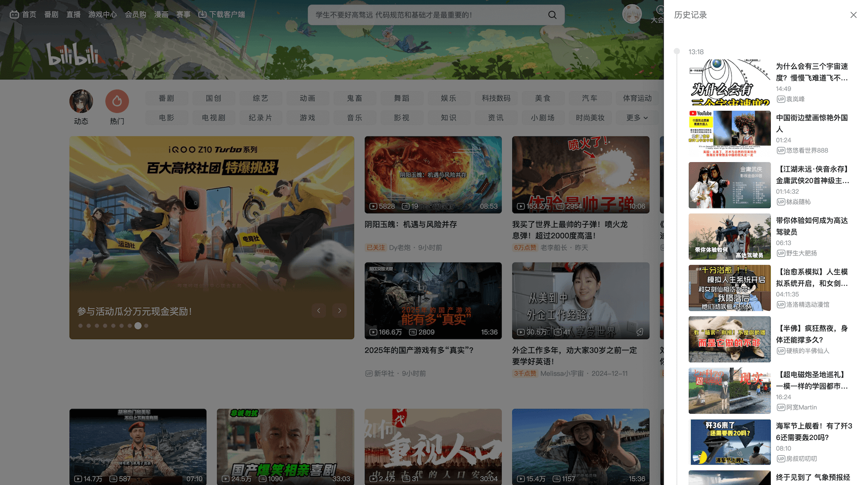Click the UP icon beside 新华社
868x485 pixels.
click(369, 373)
